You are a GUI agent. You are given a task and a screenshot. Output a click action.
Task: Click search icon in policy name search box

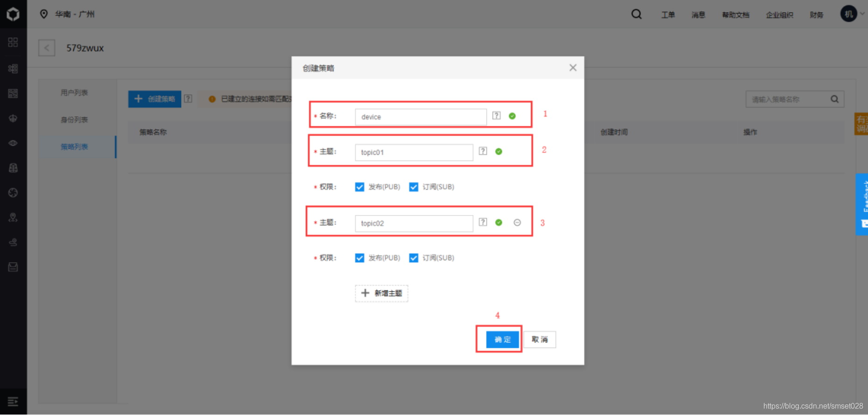(x=834, y=99)
